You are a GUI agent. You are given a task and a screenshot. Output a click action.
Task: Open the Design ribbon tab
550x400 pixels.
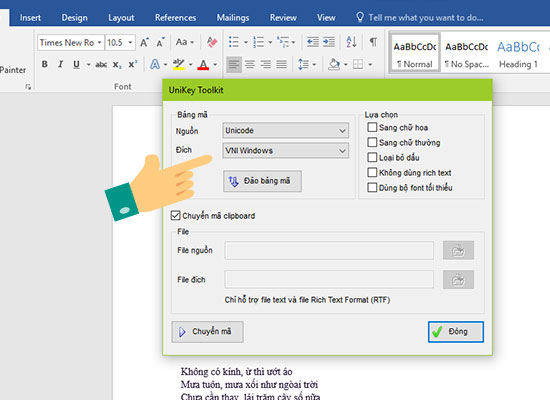(74, 18)
